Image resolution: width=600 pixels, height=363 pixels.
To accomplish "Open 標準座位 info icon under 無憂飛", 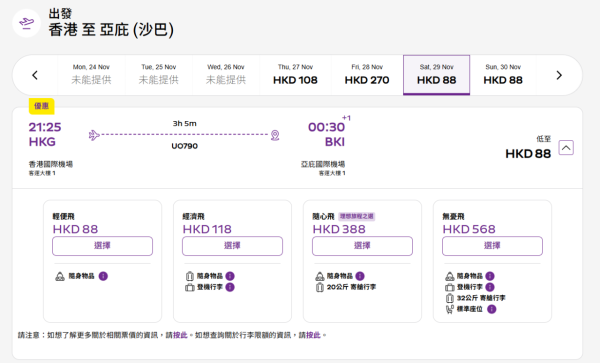I will pyautogui.click(x=492, y=309).
